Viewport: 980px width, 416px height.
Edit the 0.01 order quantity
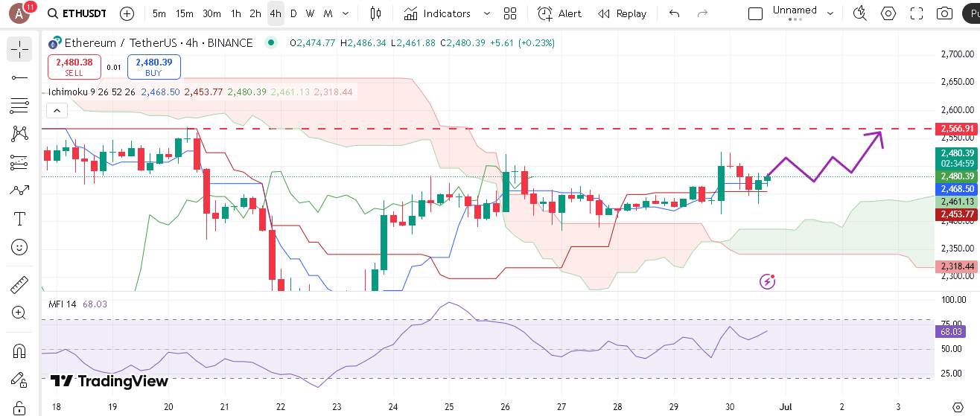point(114,67)
